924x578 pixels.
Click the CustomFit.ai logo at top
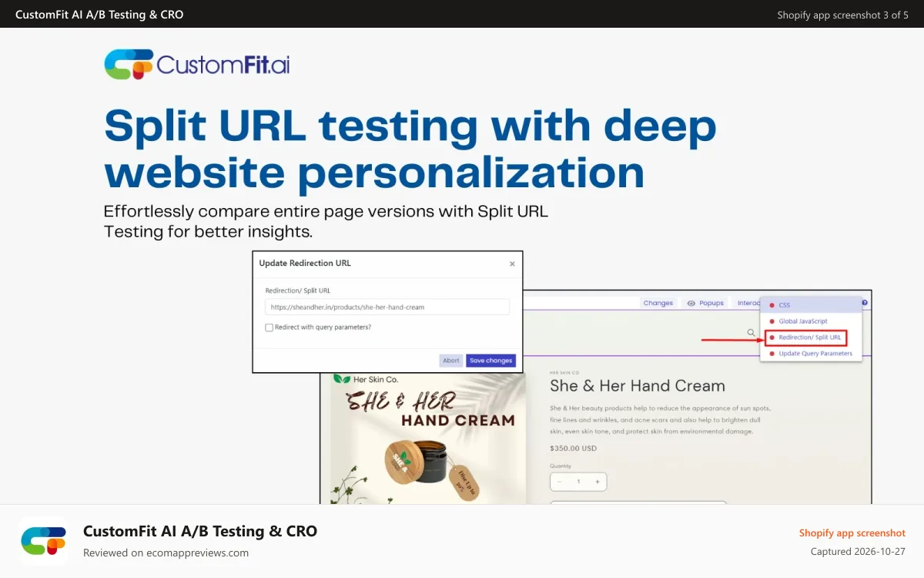pyautogui.click(x=197, y=65)
